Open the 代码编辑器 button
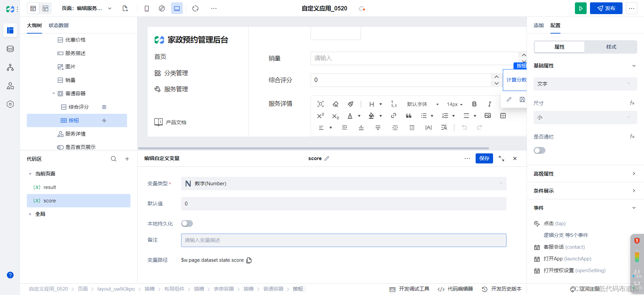The width and height of the screenshot is (644, 295). pos(455,289)
